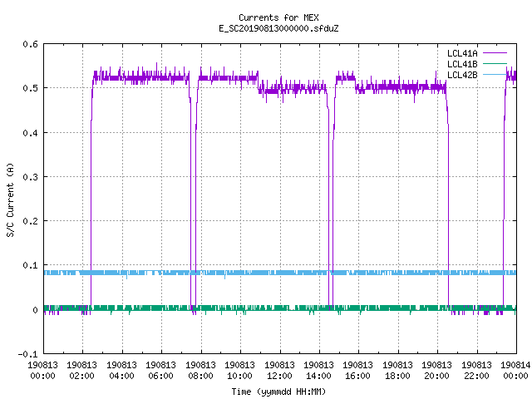Click the 190813 18:00 x-axis tick label
This screenshot has height=399, width=532.
397,371
